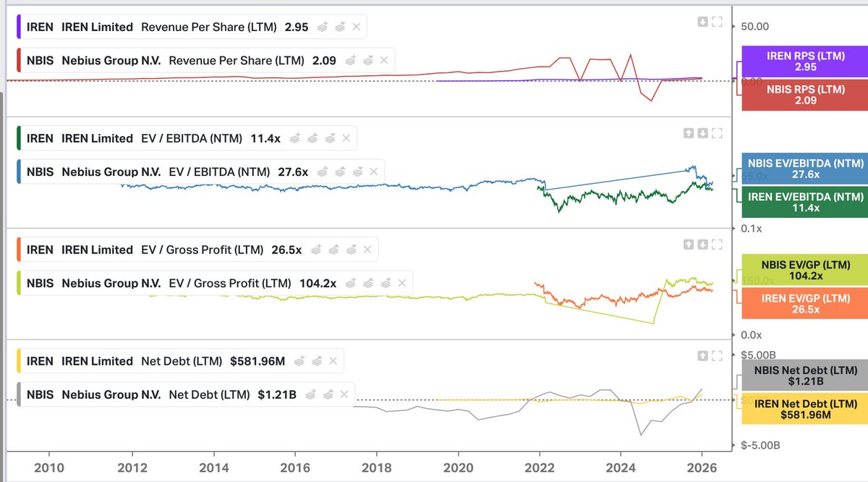Screen dimensions: 868x482
Task: Shift Revenue Per Share pane down
Action: coord(702,22)
